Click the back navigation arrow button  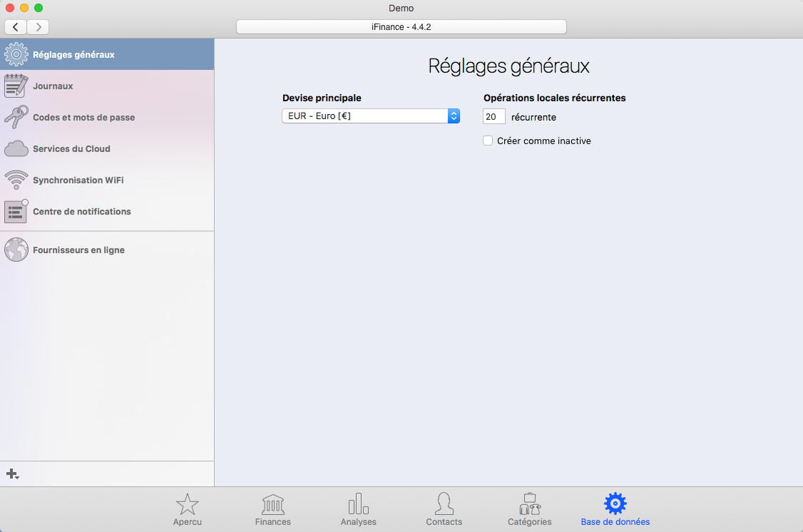coord(16,27)
